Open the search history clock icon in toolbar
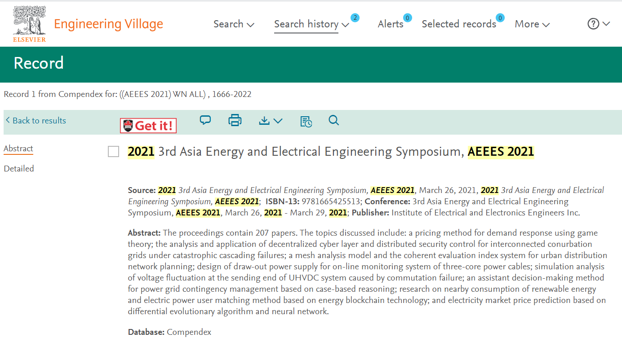The image size is (622, 364). [306, 121]
